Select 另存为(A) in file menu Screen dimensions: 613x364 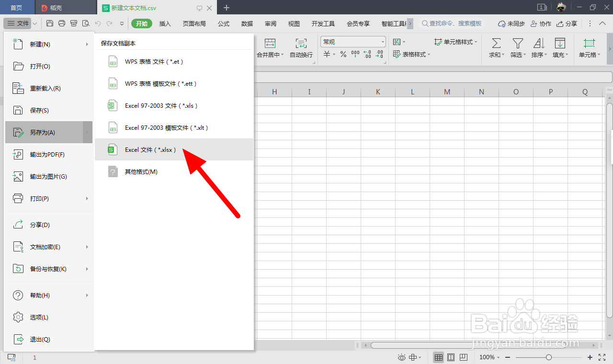click(x=48, y=133)
